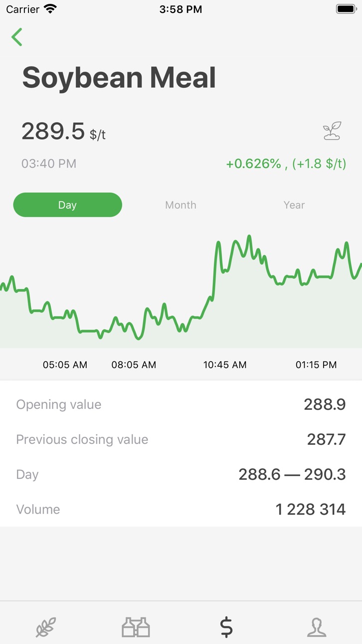The image size is (362, 644).
Task: Tap the seedling plant icon
Action: click(332, 131)
